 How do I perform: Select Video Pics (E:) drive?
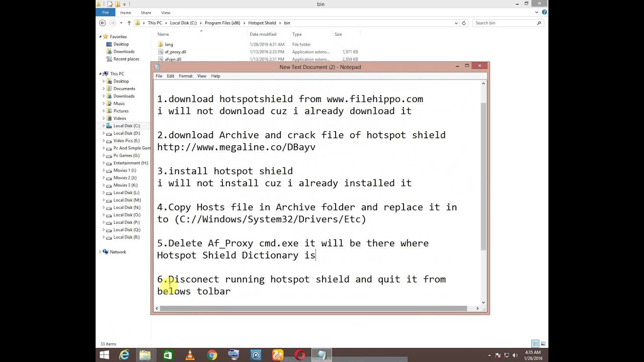(x=126, y=141)
